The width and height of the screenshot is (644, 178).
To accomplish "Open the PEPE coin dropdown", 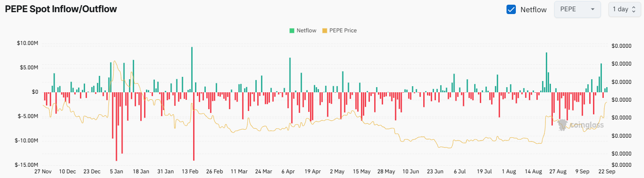I will click(577, 9).
